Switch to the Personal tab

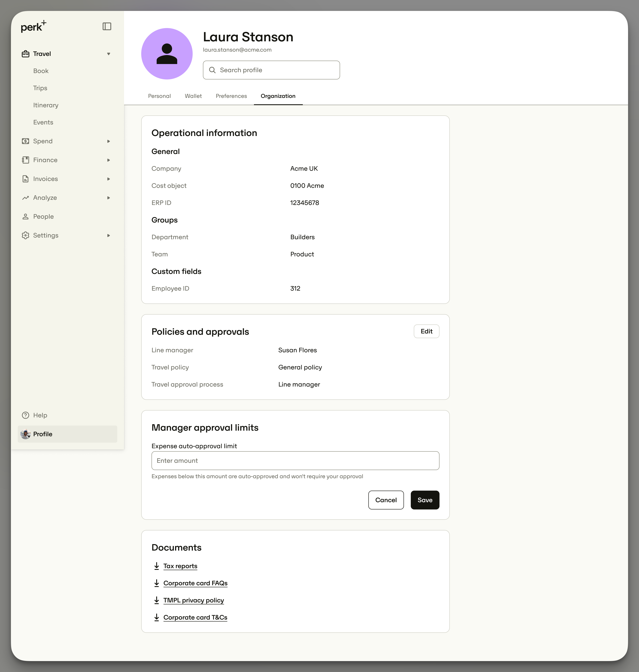point(159,96)
